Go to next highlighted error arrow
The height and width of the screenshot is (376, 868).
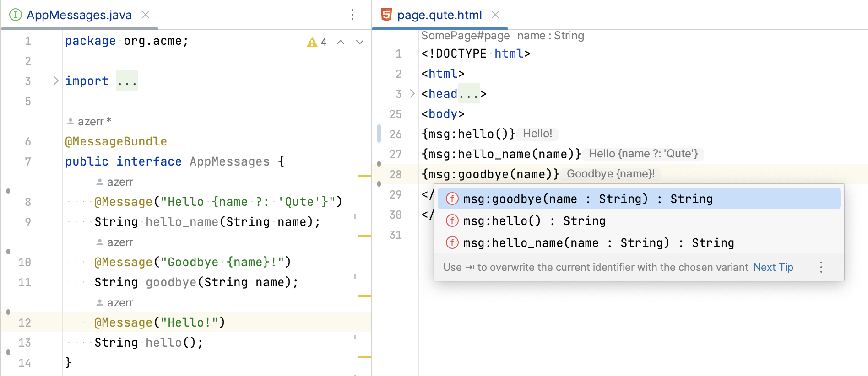point(360,42)
